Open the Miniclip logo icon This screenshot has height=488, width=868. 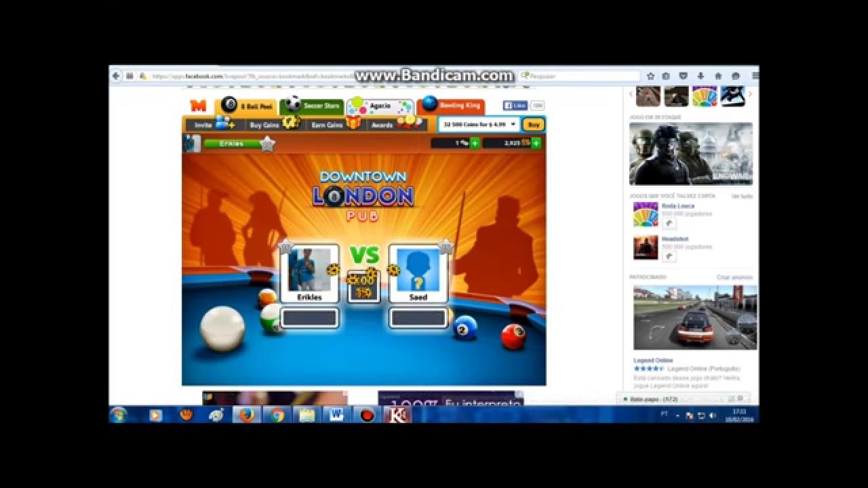coord(198,106)
